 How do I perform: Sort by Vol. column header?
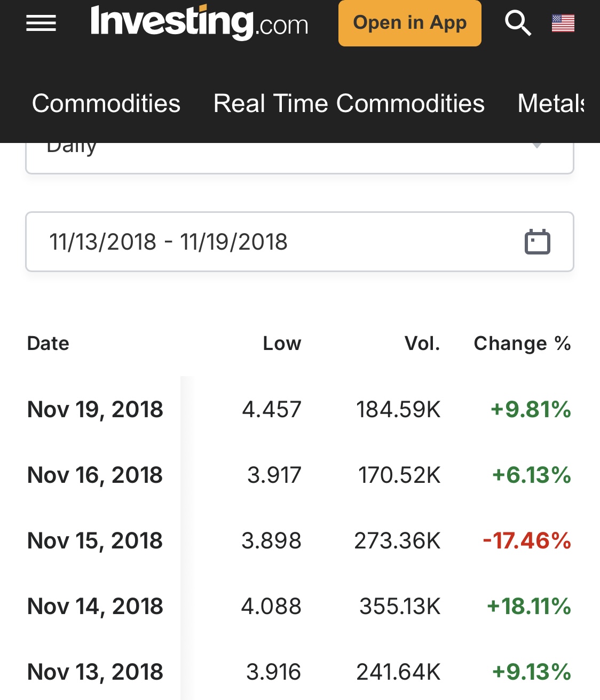[x=422, y=344]
